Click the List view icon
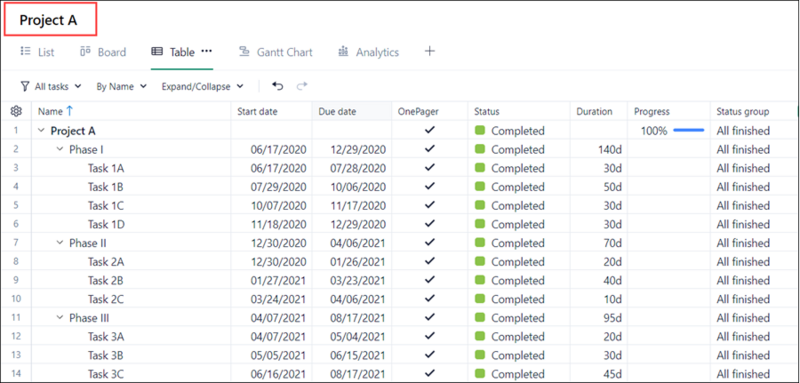The width and height of the screenshot is (800, 383). coord(25,51)
